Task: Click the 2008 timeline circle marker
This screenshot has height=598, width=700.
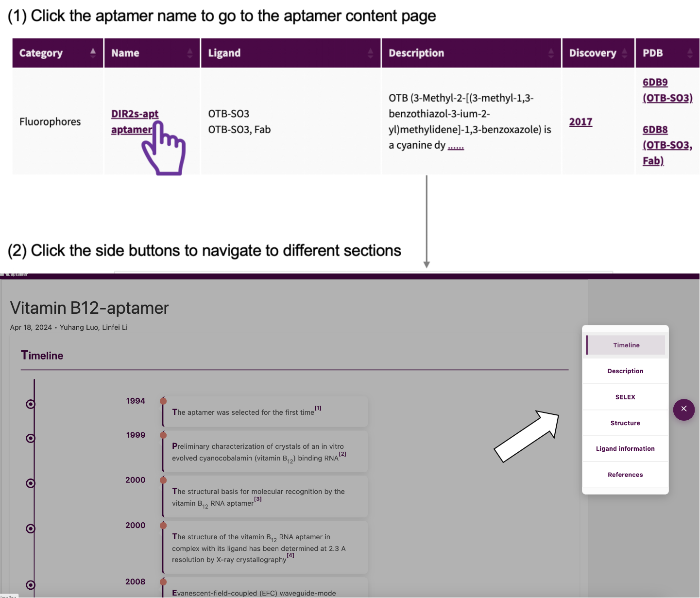Action: point(31,585)
